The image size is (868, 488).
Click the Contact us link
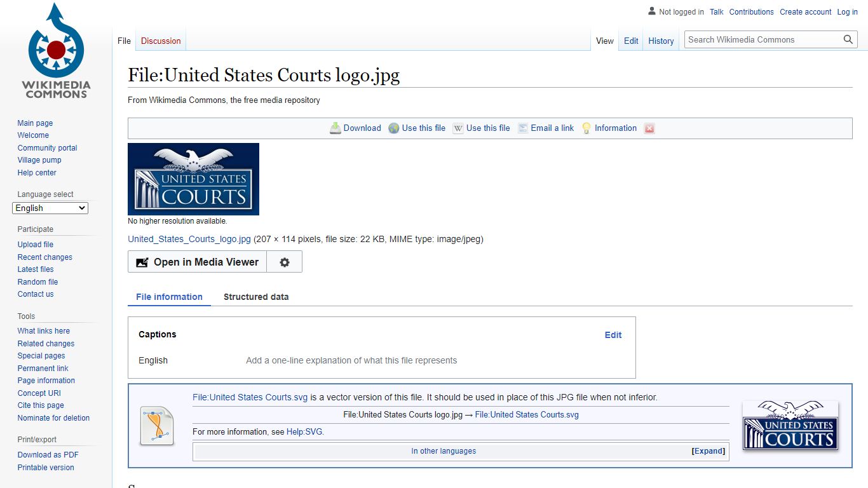click(x=36, y=294)
